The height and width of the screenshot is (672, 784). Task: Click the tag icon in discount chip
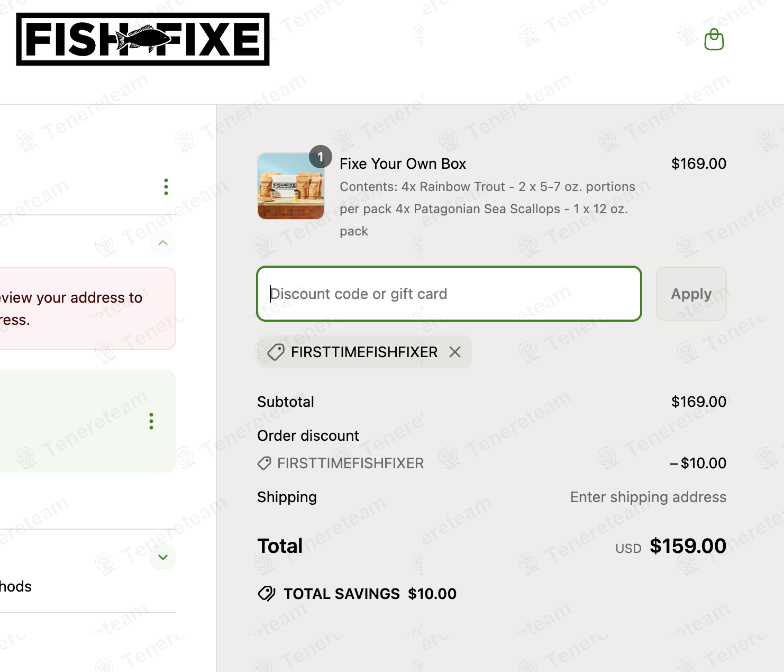point(276,352)
